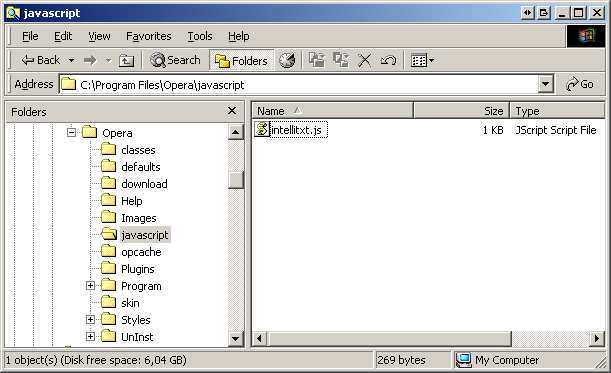611x373 pixels.
Task: Open the Views dropdown button
Action: [x=422, y=60]
